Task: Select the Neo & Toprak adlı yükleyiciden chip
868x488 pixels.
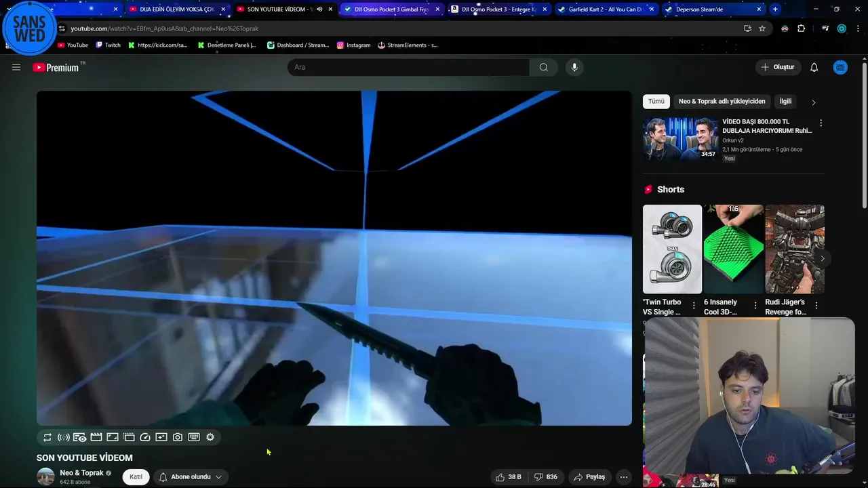Action: [722, 102]
